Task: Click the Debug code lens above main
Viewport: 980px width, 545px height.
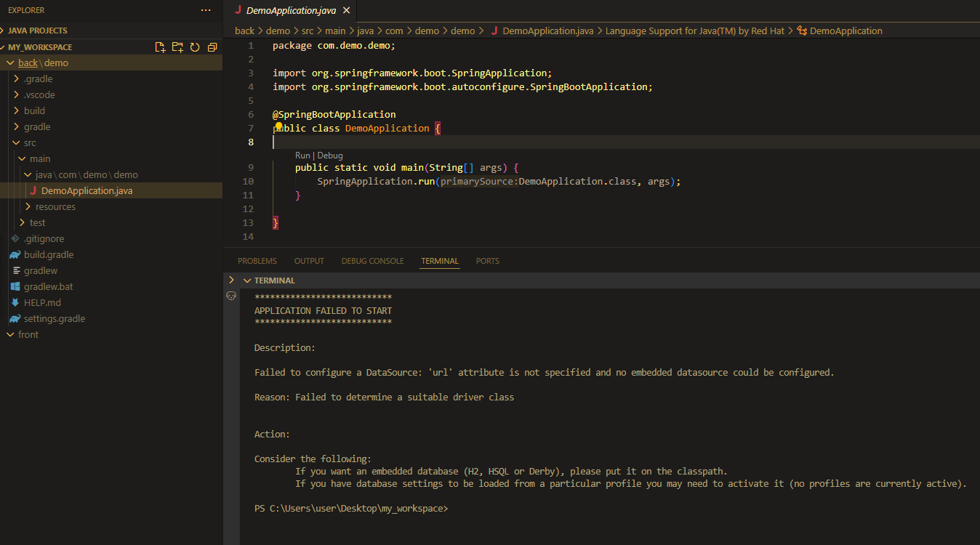Action: point(330,156)
